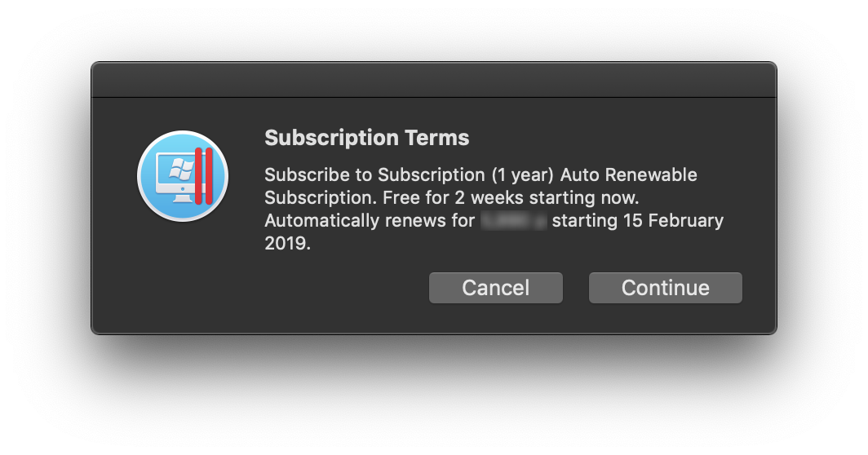Screen dimensions: 868x455
Task: Click the 'starting now.' text
Action: [582, 197]
